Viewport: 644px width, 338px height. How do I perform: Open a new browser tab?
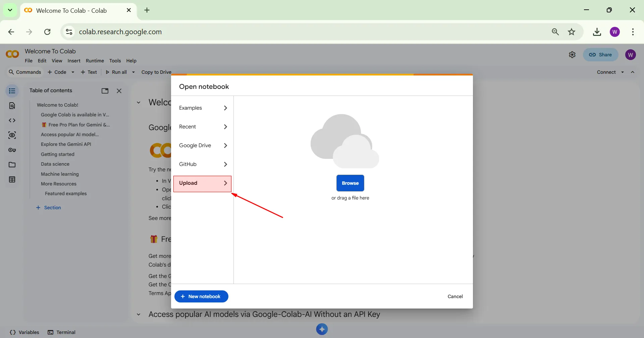pyautogui.click(x=147, y=10)
